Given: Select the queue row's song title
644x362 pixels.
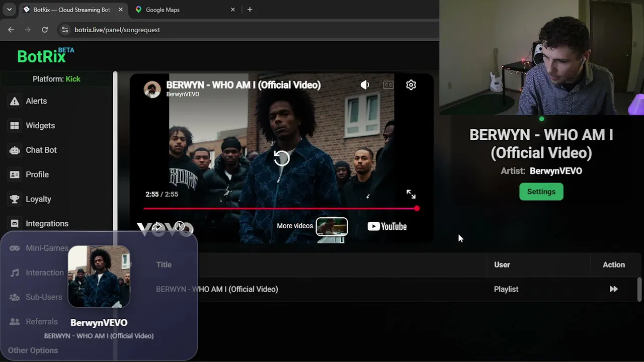Looking at the screenshot, I should click(x=217, y=289).
